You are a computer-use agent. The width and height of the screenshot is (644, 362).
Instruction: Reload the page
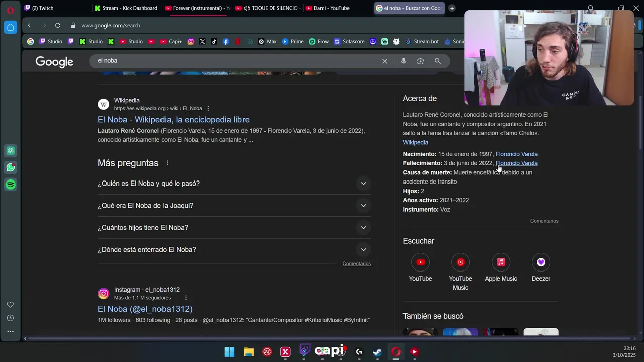58,25
